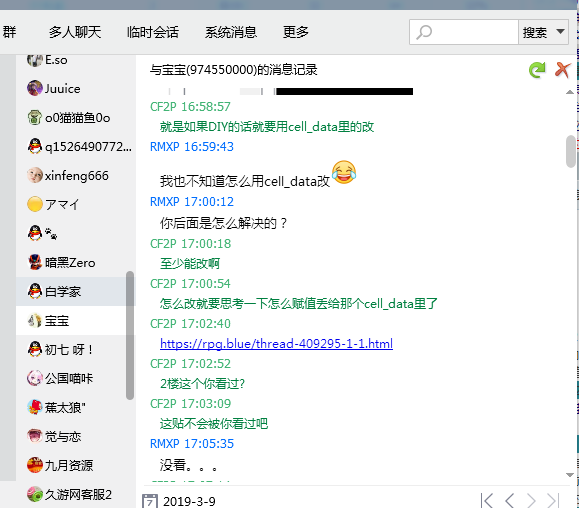Image resolution: width=579 pixels, height=508 pixels.
Task: Click scroll-up arrow of message history
Action: coord(570,92)
